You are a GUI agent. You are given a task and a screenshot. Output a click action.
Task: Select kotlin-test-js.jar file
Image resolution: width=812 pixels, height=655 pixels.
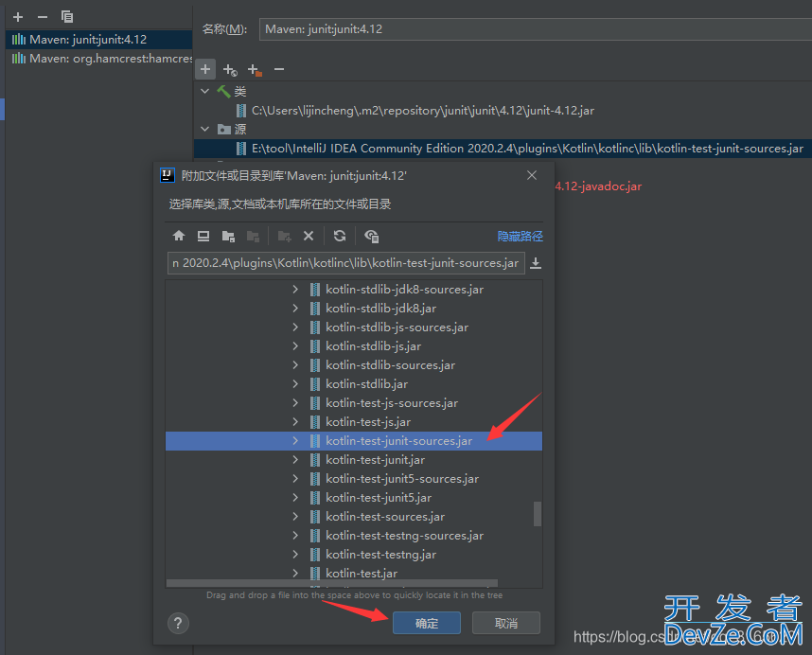(x=368, y=422)
